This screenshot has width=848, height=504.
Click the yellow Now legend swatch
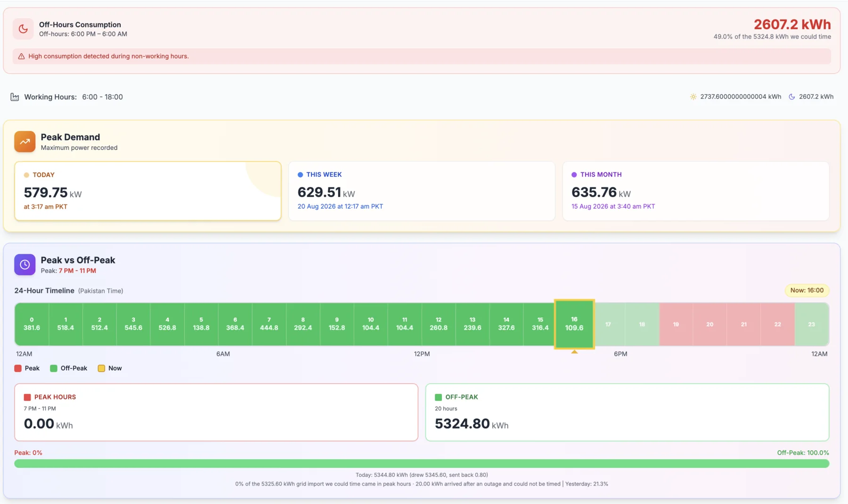click(x=101, y=368)
